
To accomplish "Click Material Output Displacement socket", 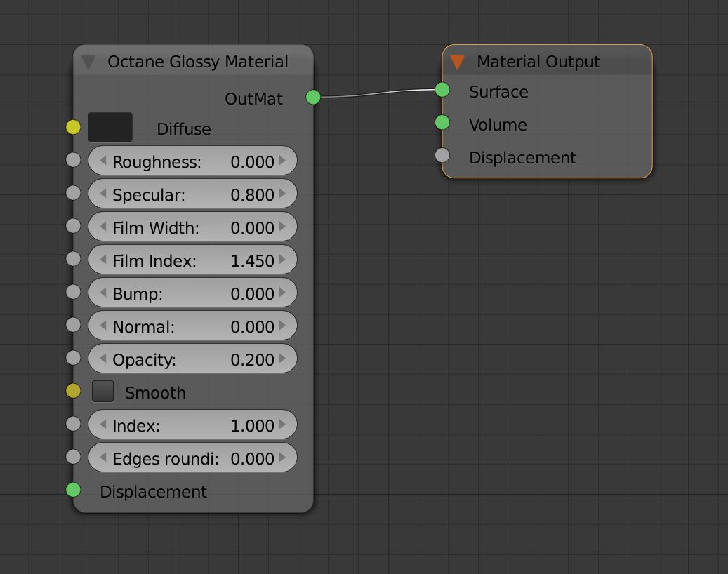I will [442, 156].
